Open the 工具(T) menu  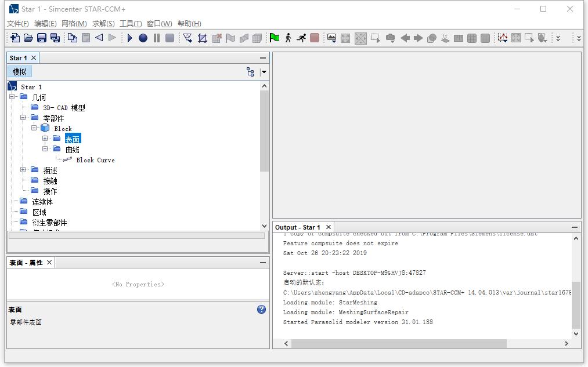131,24
